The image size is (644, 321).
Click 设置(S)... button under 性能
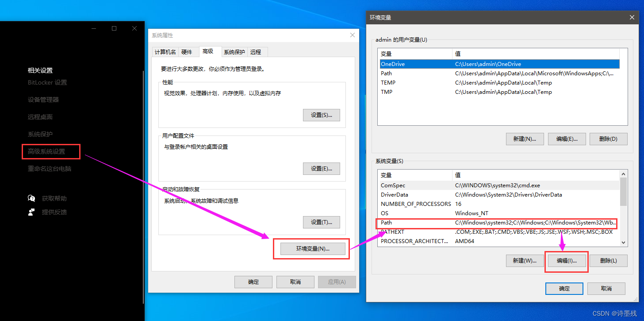(322, 115)
